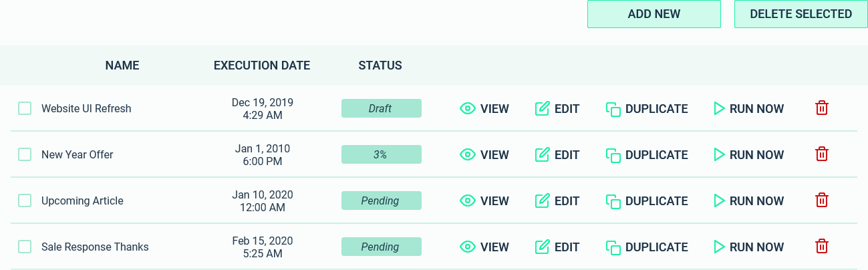The width and height of the screenshot is (868, 270).
Task: View the Sale Response Thanks entry
Action: click(x=484, y=247)
